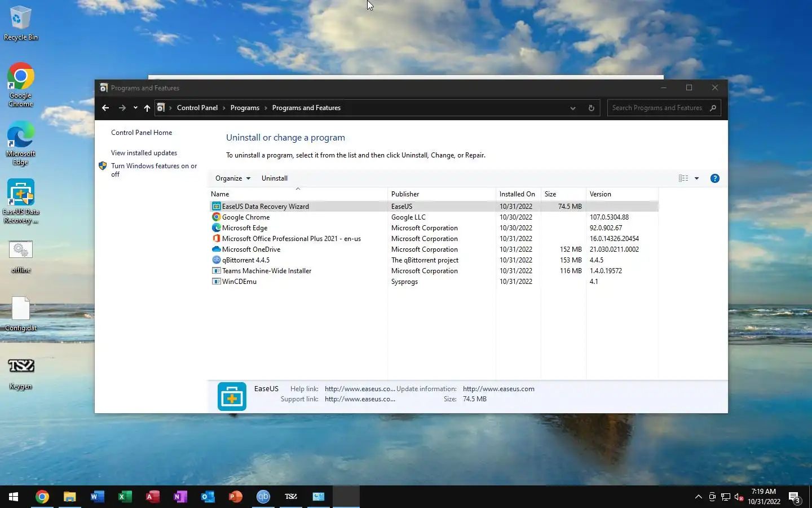The image size is (812, 508).
Task: Click the muted volume tray icon
Action: (739, 497)
